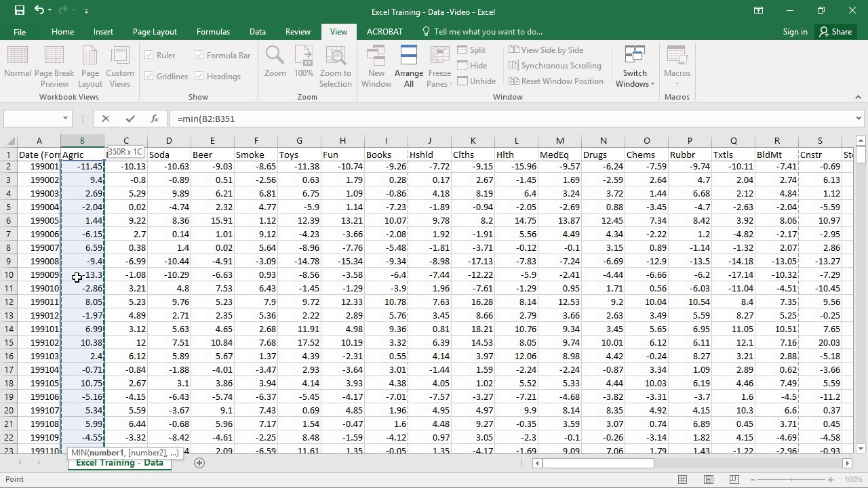Click View Side by Side

tap(546, 49)
